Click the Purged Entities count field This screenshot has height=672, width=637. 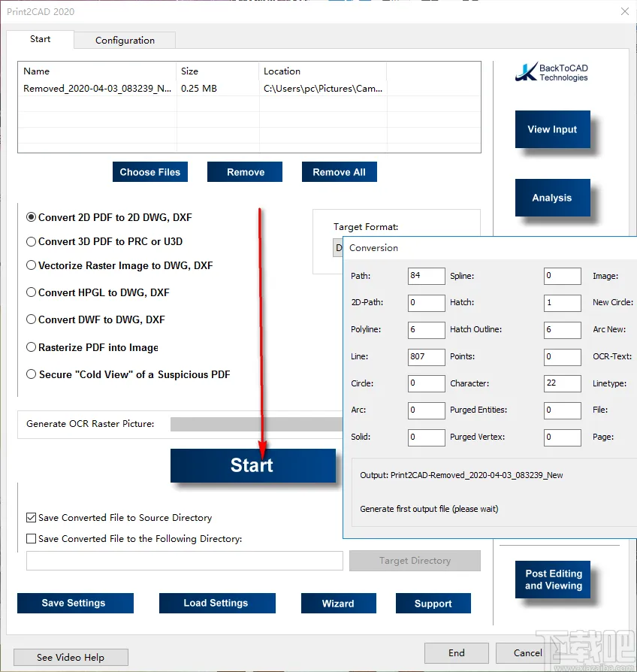(x=563, y=410)
